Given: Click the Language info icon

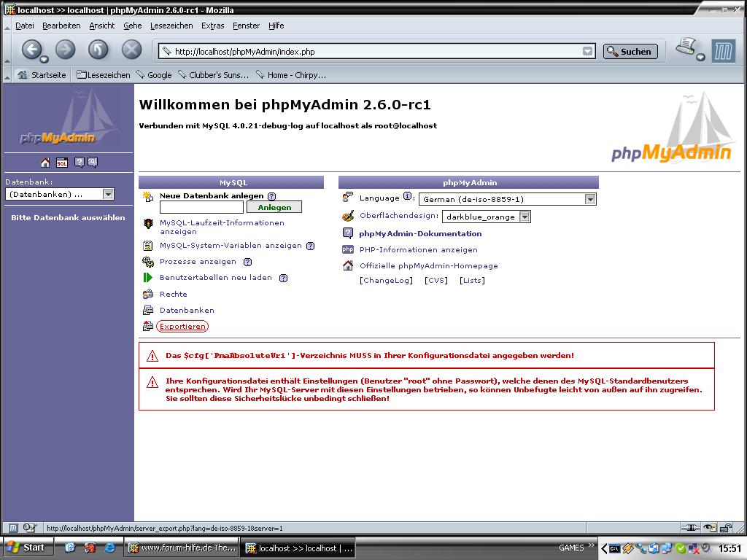Looking at the screenshot, I should point(408,197).
